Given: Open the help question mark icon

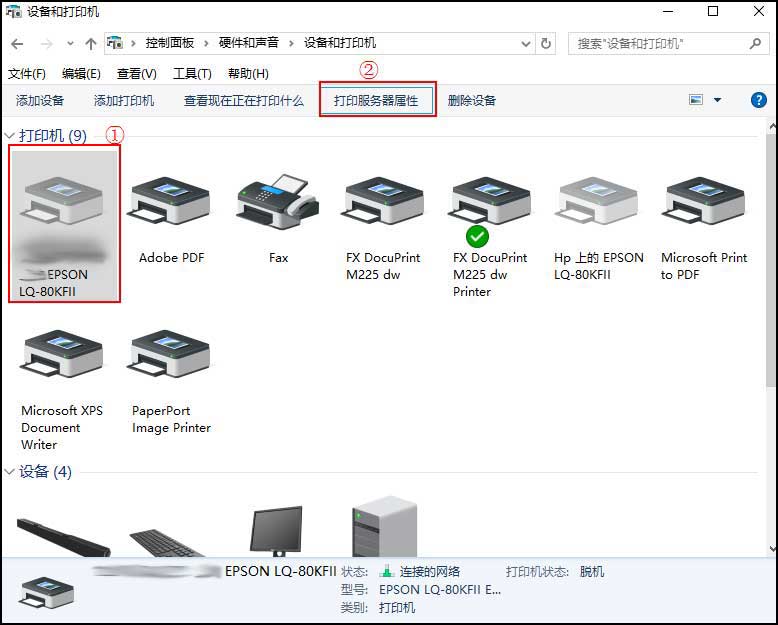Looking at the screenshot, I should tap(759, 100).
